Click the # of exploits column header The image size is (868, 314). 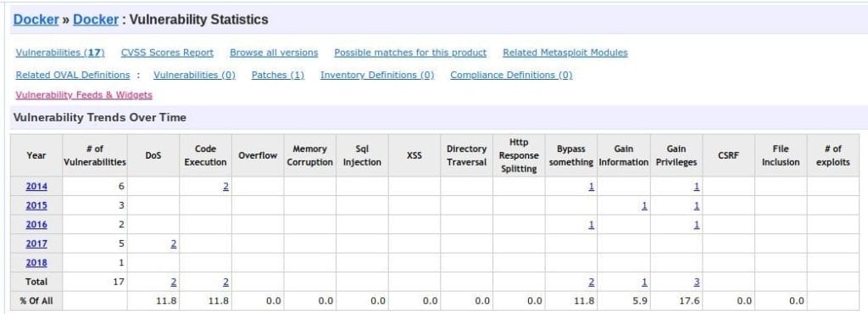(x=832, y=155)
